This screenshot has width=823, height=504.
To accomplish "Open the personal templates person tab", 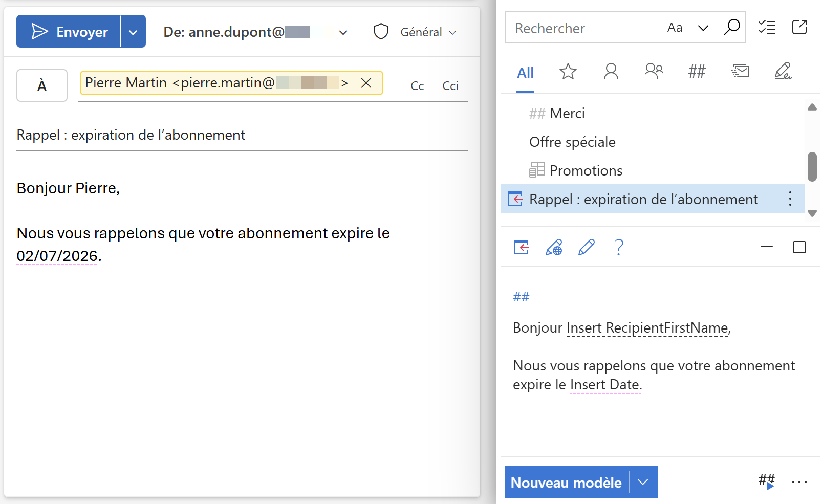I will tap(611, 72).
